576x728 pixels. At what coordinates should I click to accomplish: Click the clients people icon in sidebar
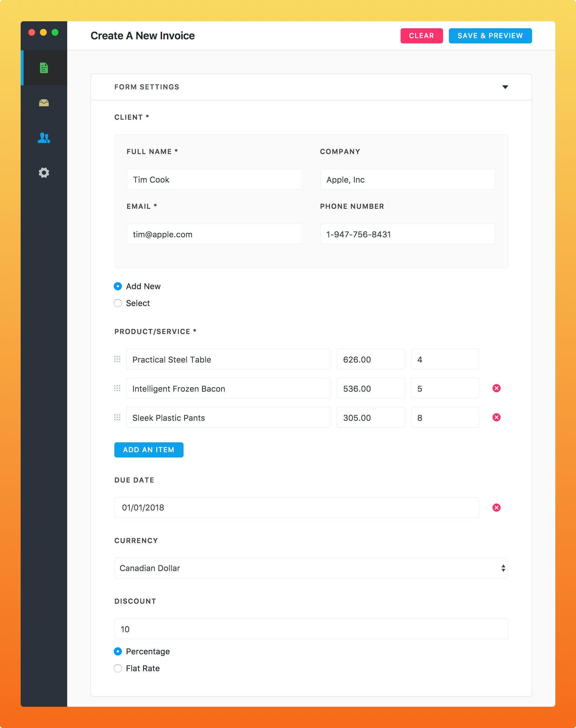pos(44,138)
